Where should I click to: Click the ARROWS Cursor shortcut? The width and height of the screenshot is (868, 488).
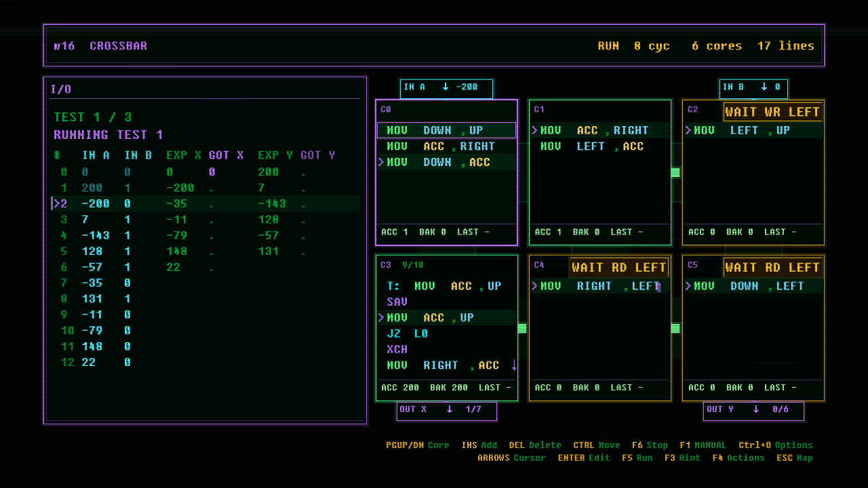click(x=511, y=457)
